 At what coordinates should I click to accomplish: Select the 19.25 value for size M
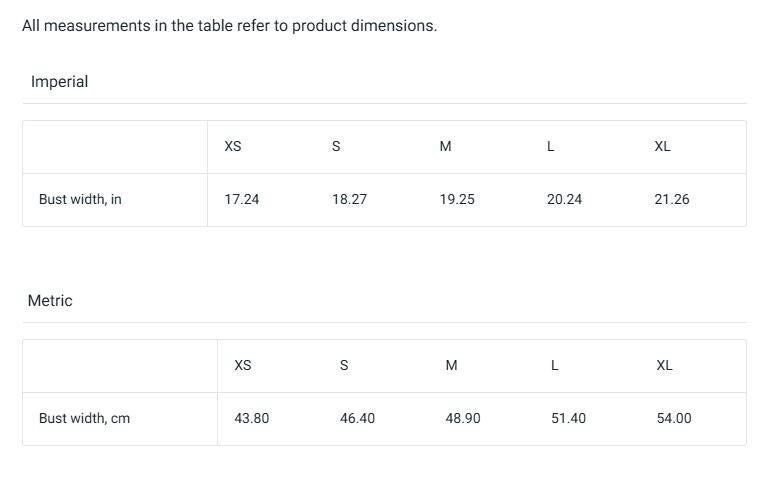click(457, 200)
